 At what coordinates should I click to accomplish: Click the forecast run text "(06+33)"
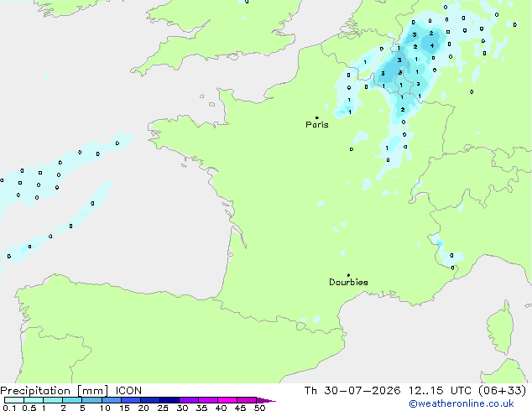502,391
